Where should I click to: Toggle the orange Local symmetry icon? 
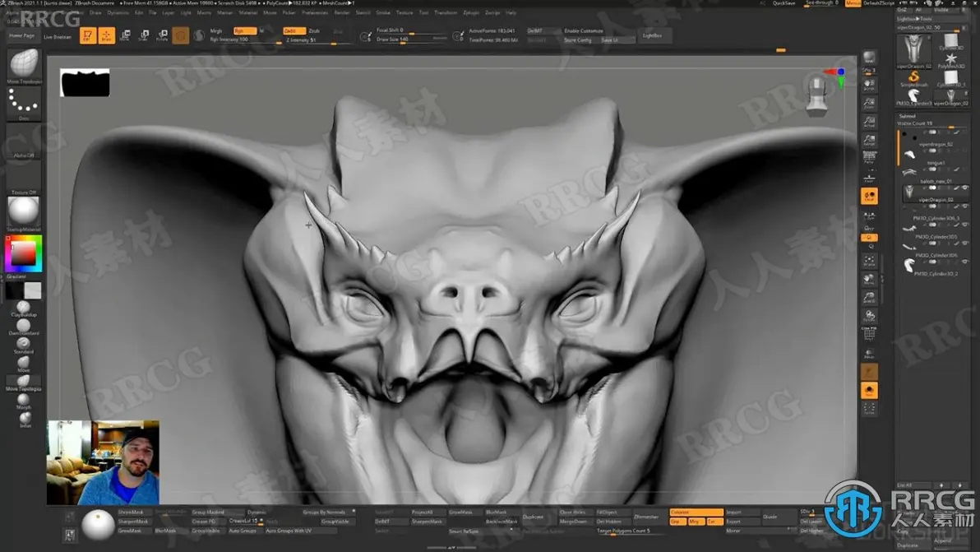pos(869,197)
